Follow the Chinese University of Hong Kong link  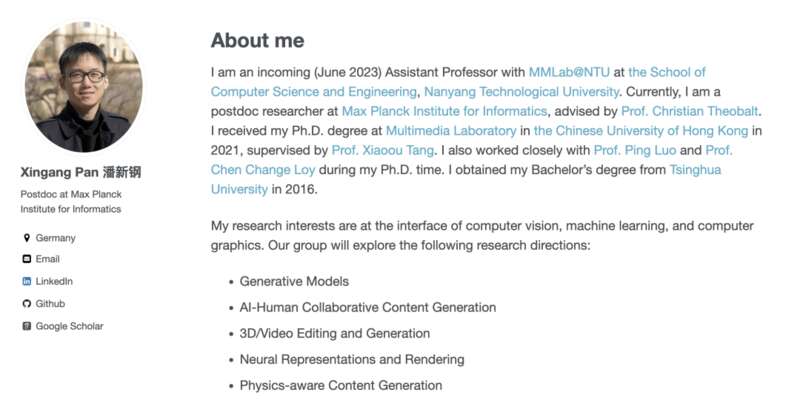[x=641, y=131]
